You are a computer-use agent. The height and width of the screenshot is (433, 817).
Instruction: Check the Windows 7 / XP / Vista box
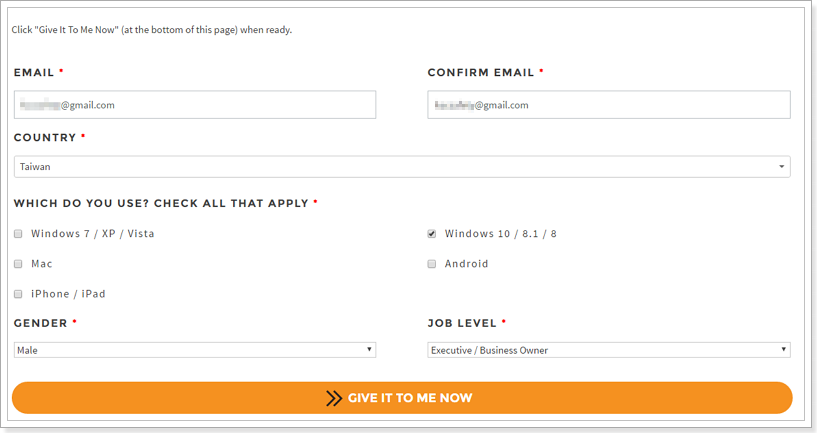(x=18, y=234)
